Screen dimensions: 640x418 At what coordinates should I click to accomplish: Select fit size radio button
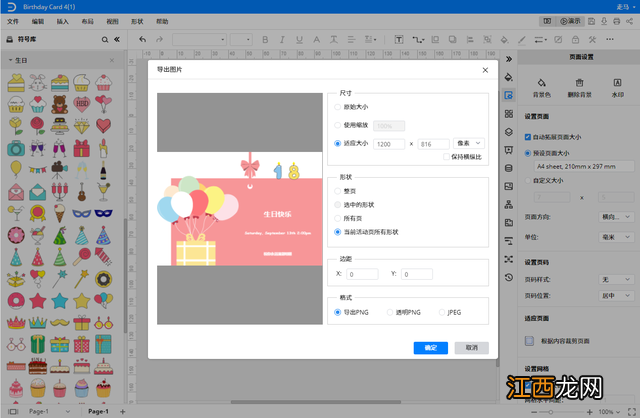coord(337,143)
